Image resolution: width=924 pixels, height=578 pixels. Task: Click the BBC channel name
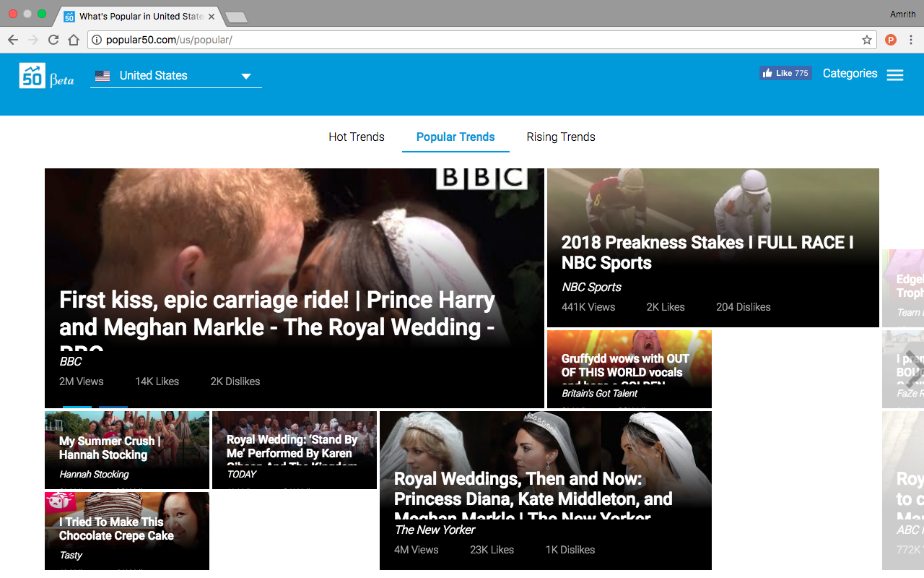(x=71, y=361)
